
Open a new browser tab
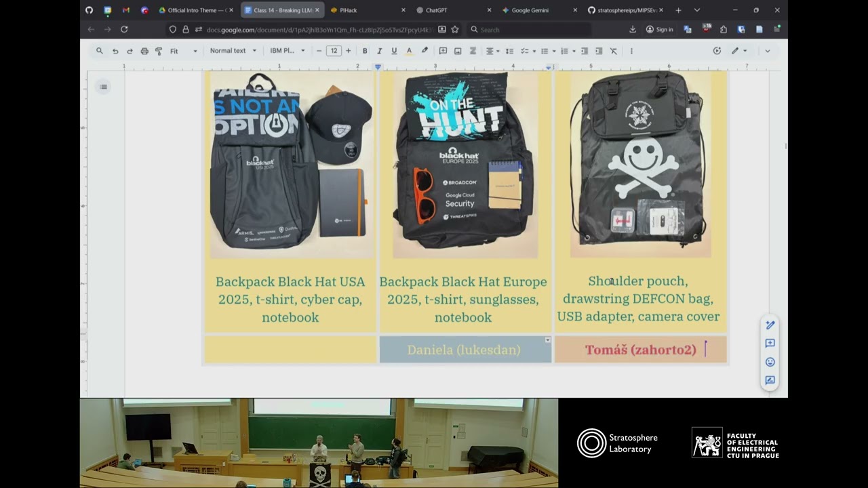point(678,10)
